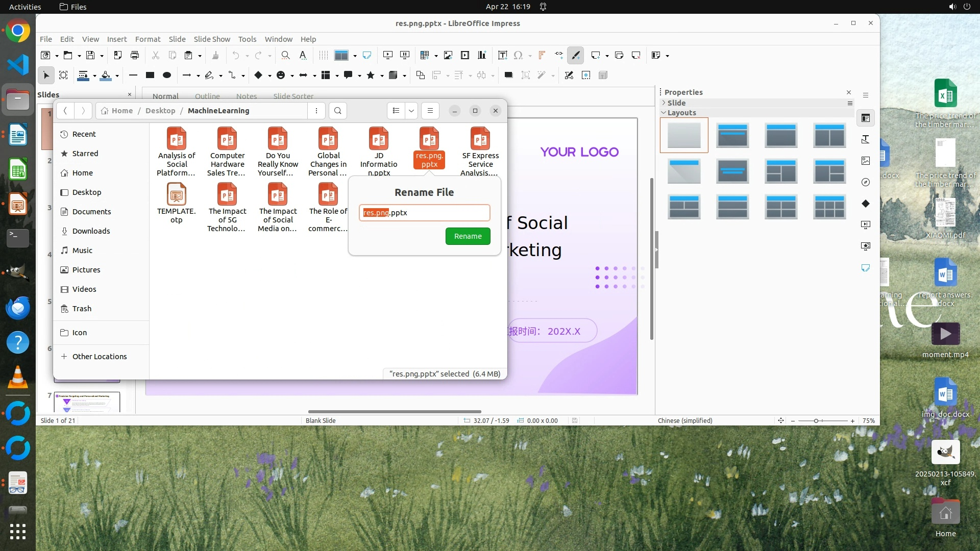This screenshot has width=980, height=551.
Task: Open the sidebar Gallery panel icon
Action: point(866,161)
